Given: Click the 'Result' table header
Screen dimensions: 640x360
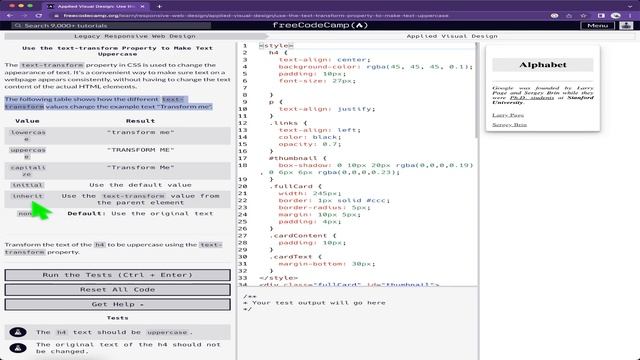Looking at the screenshot, I should click(x=140, y=121).
